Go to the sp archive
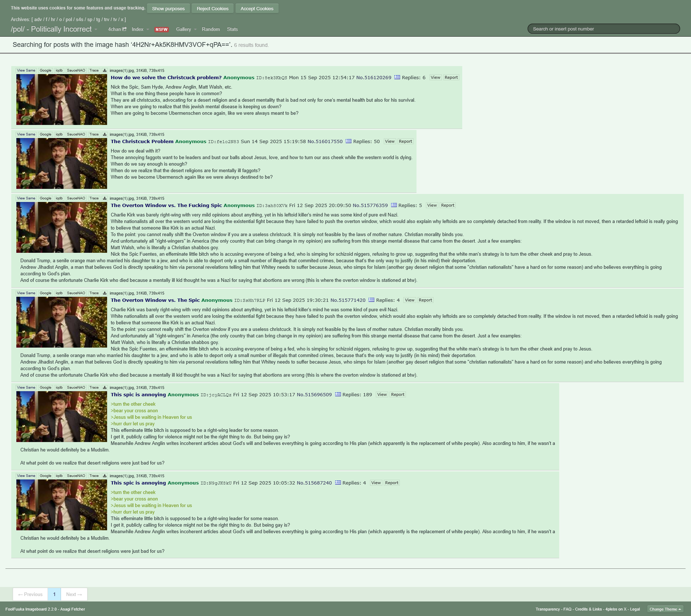This screenshot has width=691, height=616. (x=90, y=20)
